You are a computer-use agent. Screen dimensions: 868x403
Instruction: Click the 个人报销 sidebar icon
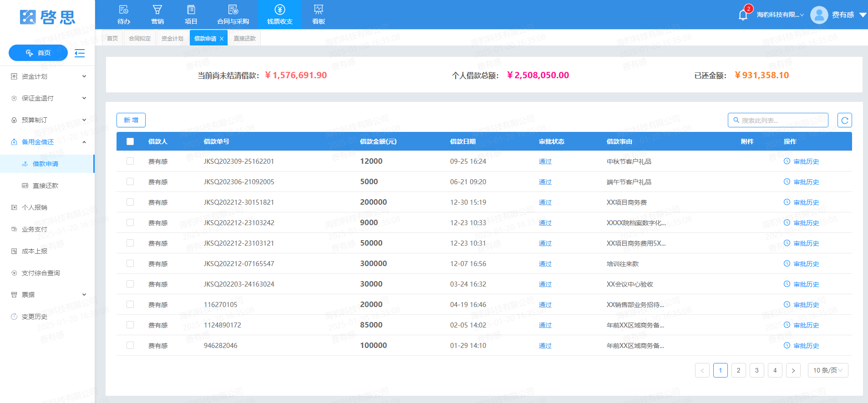click(14, 207)
